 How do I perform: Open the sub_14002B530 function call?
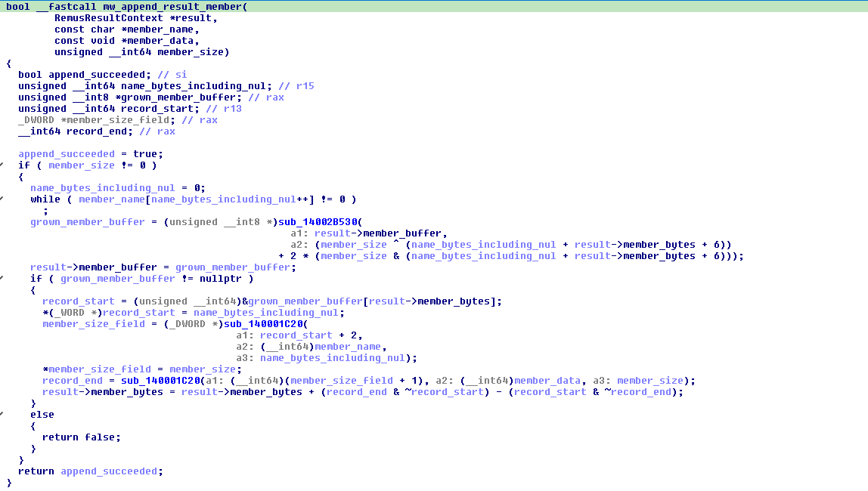[318, 222]
